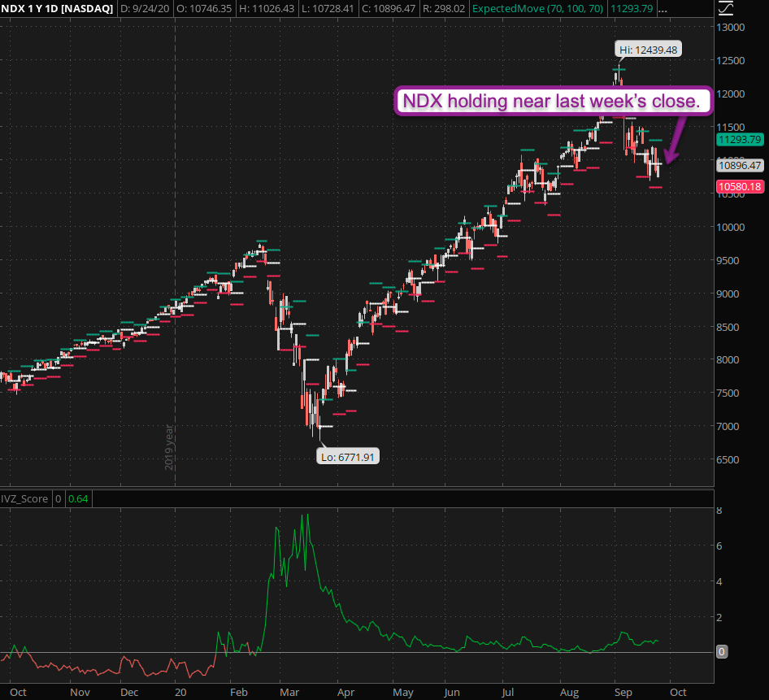The width and height of the screenshot is (769, 700).
Task: Click the 13000 price axis label
Action: [x=731, y=28]
